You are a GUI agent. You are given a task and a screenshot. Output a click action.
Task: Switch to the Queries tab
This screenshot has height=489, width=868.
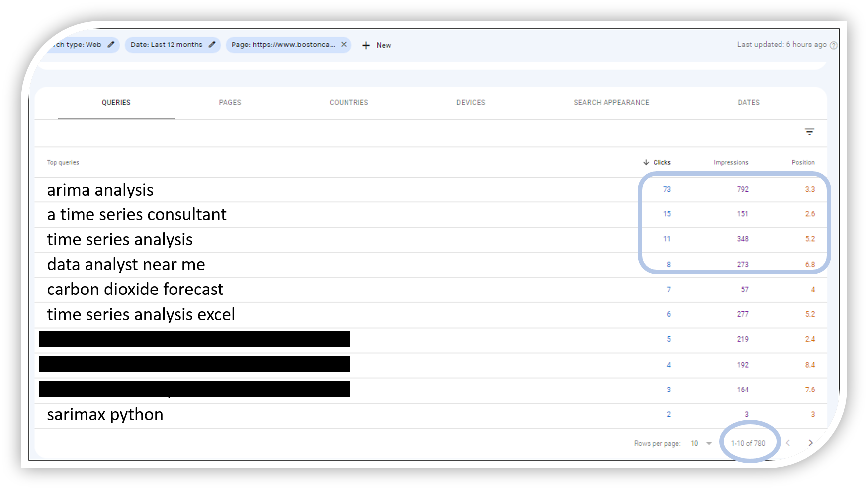(x=116, y=103)
